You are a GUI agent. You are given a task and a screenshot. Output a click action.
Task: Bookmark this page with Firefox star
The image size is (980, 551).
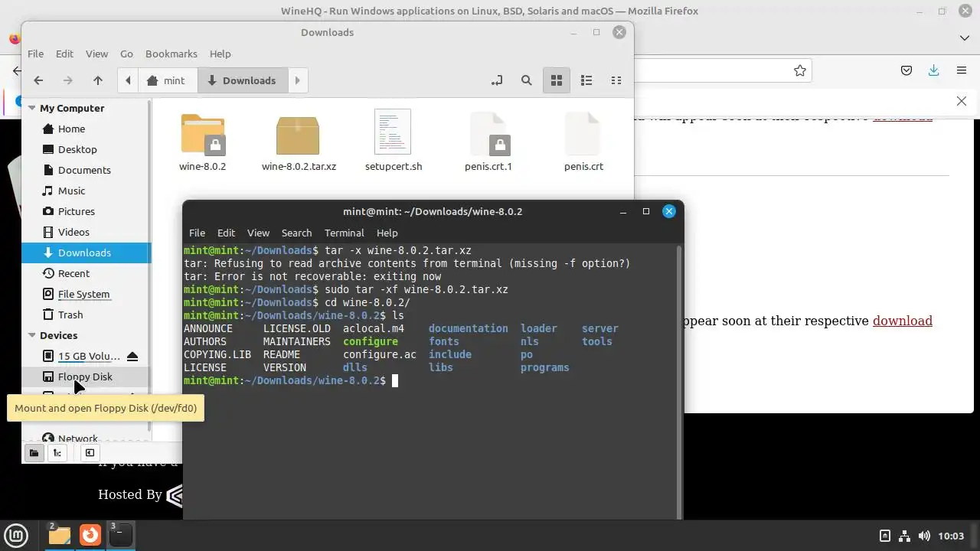[800, 70]
